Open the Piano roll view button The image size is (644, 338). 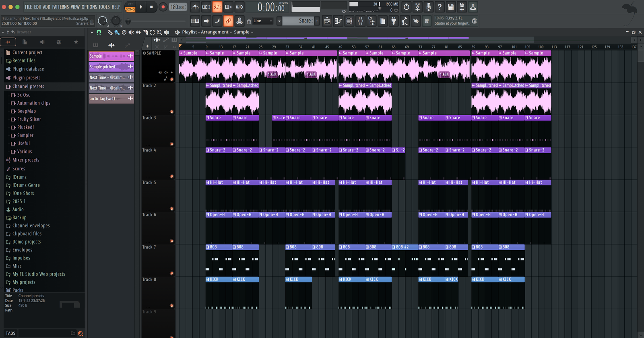pos(339,21)
